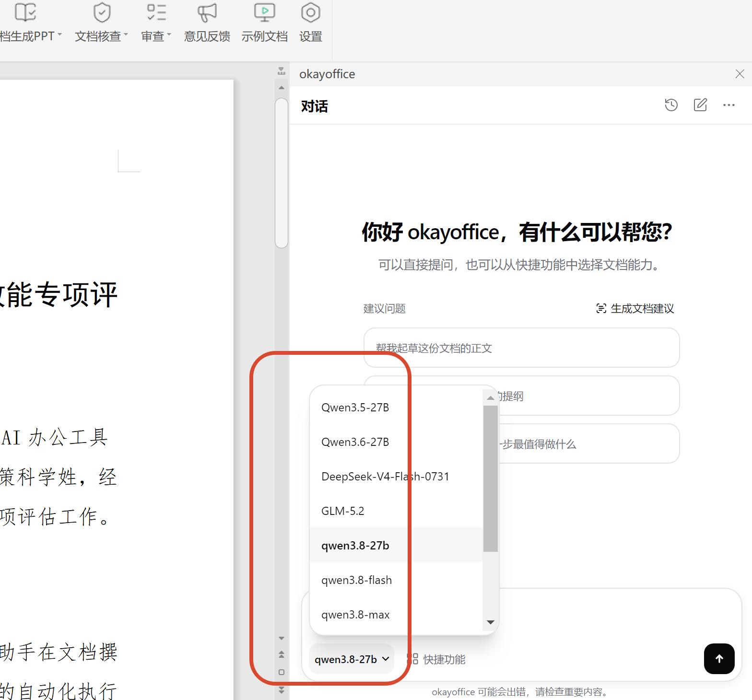Click the document vertical scrollbar thumb
752x700 pixels.
click(282, 173)
